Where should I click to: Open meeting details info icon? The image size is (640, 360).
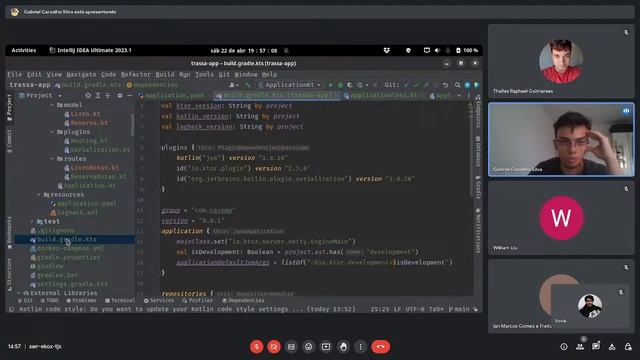click(x=564, y=347)
